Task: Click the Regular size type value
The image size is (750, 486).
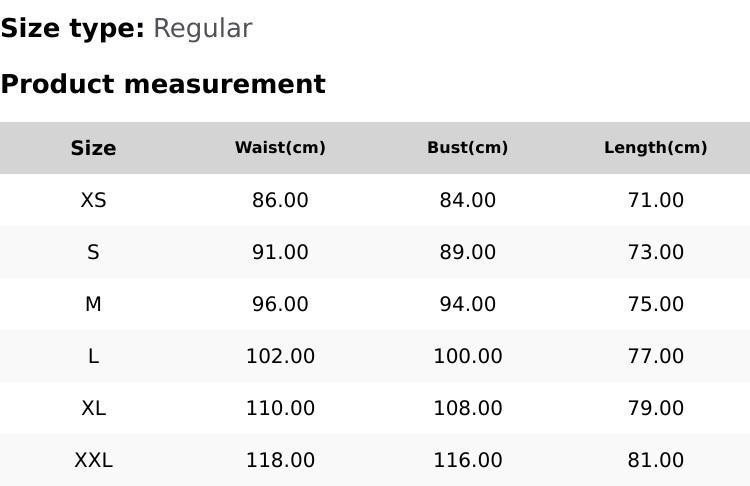Action: (202, 28)
